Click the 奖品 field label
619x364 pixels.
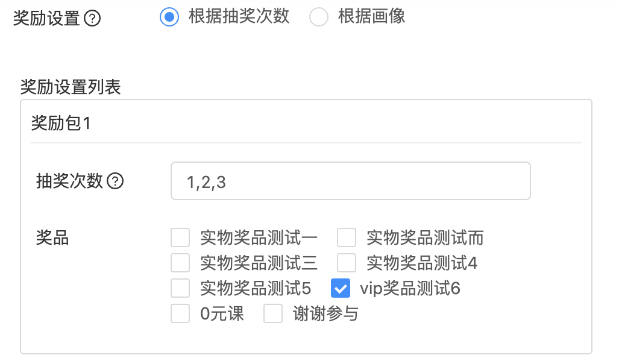tap(52, 238)
